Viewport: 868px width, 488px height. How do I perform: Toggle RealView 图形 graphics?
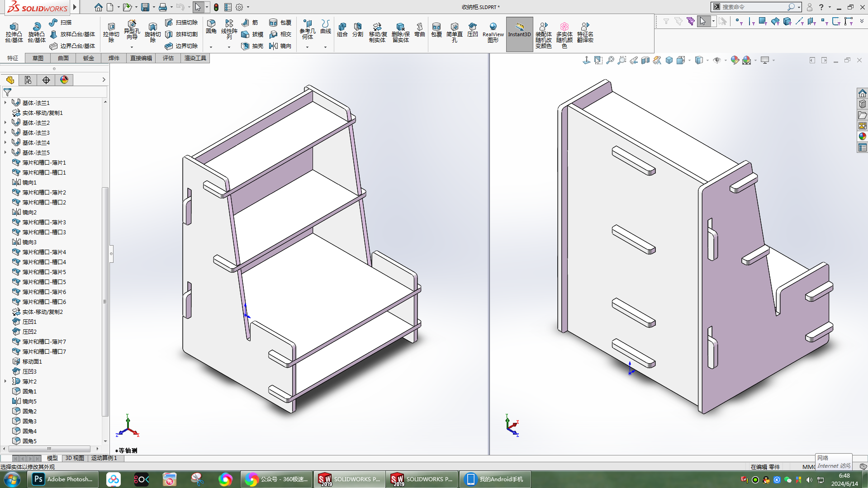pos(493,33)
